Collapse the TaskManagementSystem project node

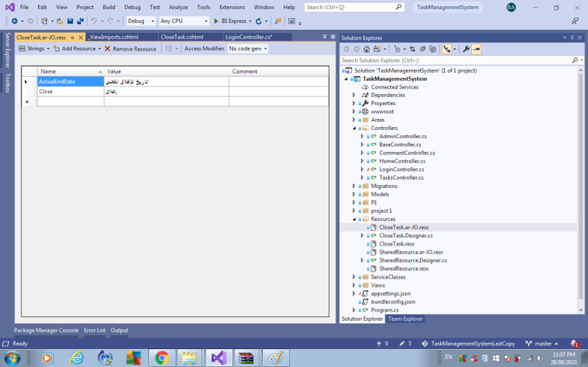coord(346,79)
